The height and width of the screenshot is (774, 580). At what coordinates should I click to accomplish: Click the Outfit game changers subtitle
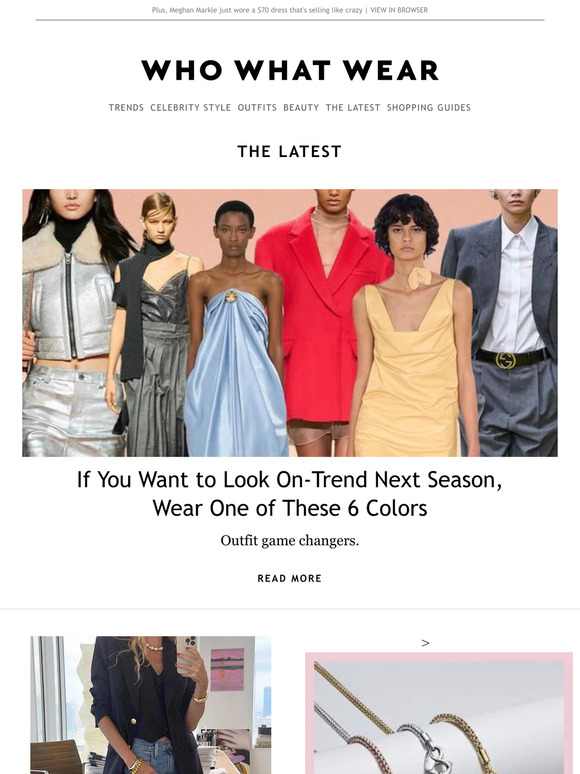coord(290,541)
